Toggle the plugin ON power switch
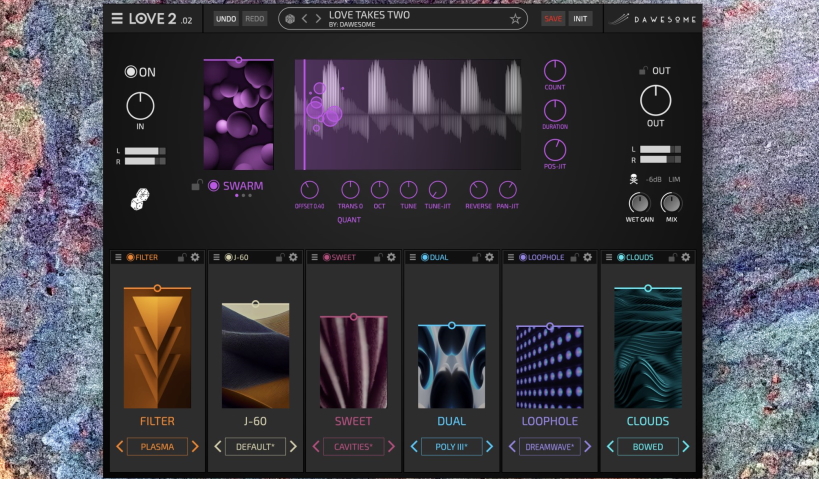 pyautogui.click(x=131, y=72)
